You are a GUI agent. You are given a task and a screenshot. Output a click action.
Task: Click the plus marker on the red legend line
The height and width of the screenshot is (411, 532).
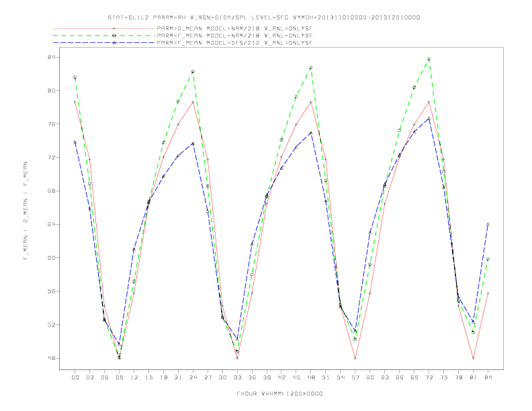[114, 28]
